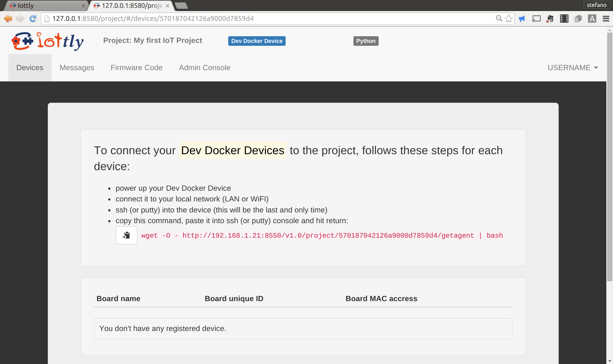
Task: Select the Devices tab
Action: pyautogui.click(x=30, y=68)
